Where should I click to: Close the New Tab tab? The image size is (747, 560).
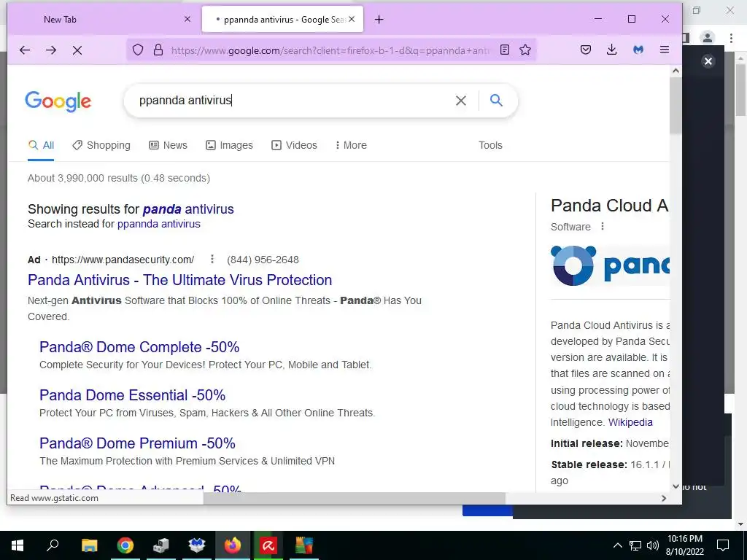pyautogui.click(x=187, y=19)
